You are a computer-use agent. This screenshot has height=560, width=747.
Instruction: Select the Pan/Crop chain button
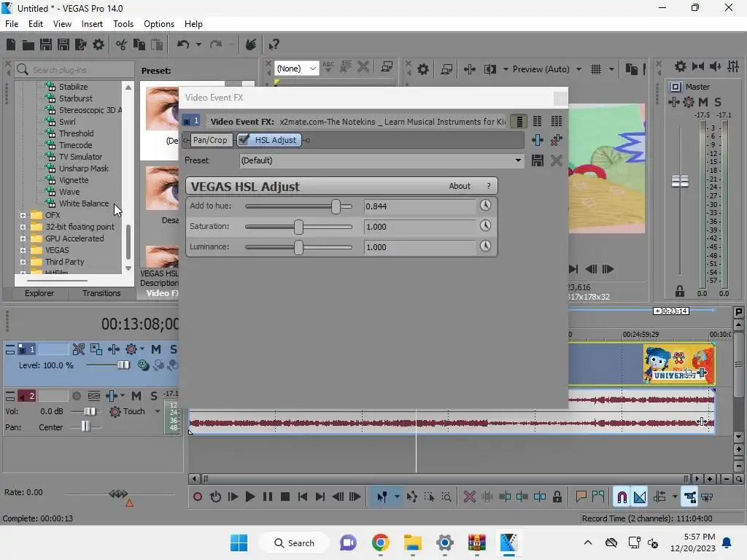(x=210, y=140)
